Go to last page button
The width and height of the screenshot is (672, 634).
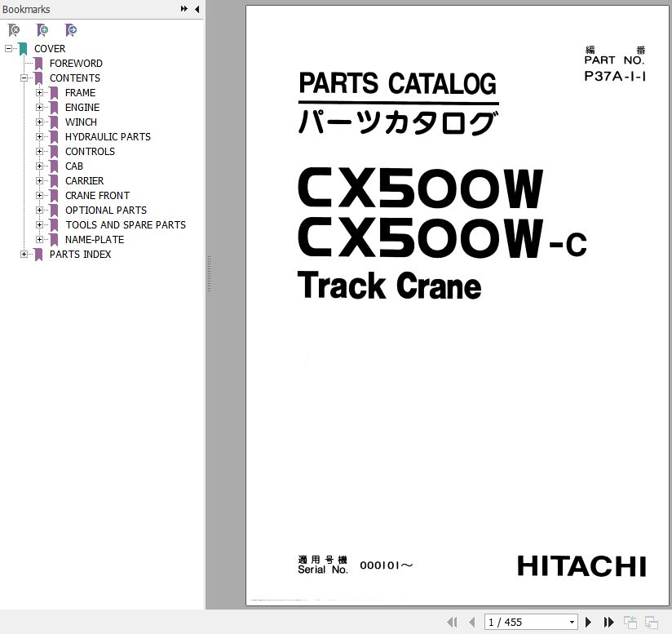(x=608, y=622)
